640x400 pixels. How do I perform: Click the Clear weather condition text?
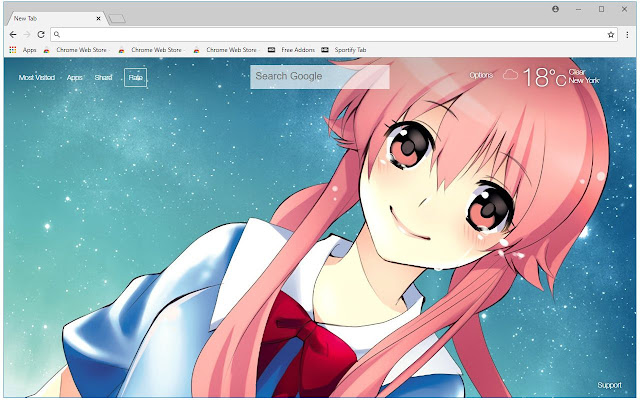(577, 72)
